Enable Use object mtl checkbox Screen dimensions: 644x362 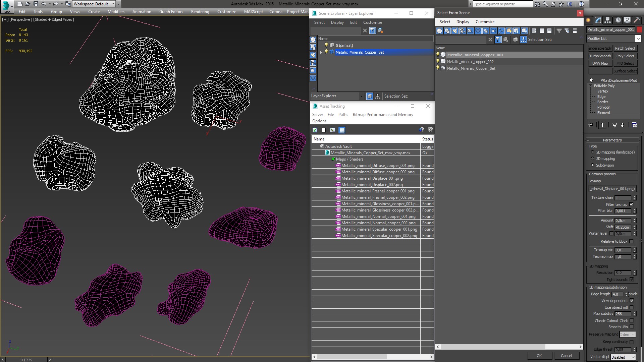coord(632,307)
